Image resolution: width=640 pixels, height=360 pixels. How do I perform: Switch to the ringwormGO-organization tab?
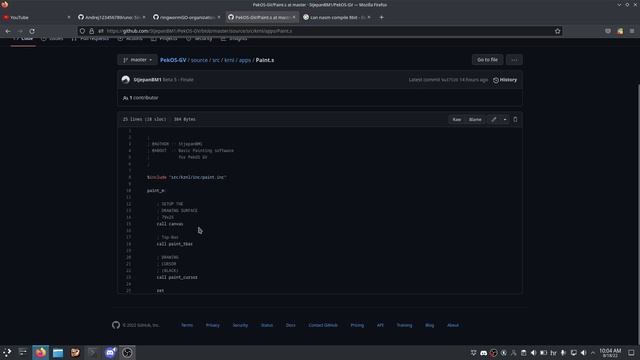(x=187, y=18)
